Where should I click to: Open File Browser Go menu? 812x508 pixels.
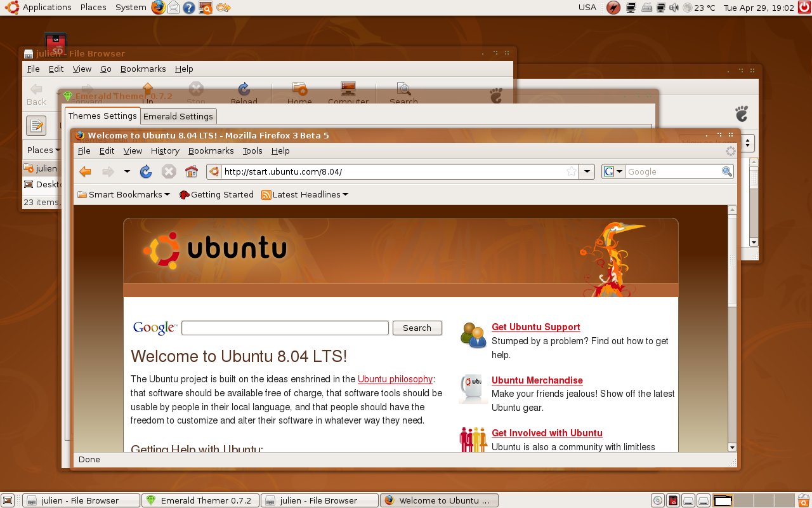[106, 69]
